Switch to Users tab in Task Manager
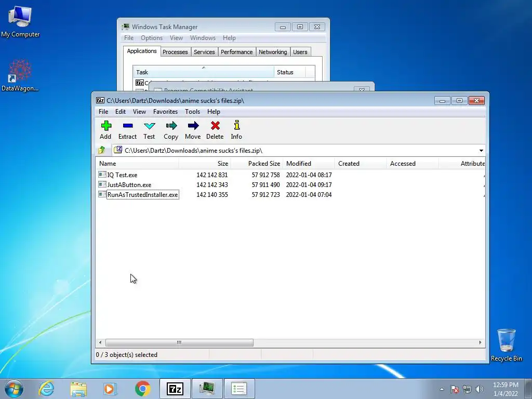532x399 pixels. pyautogui.click(x=300, y=52)
